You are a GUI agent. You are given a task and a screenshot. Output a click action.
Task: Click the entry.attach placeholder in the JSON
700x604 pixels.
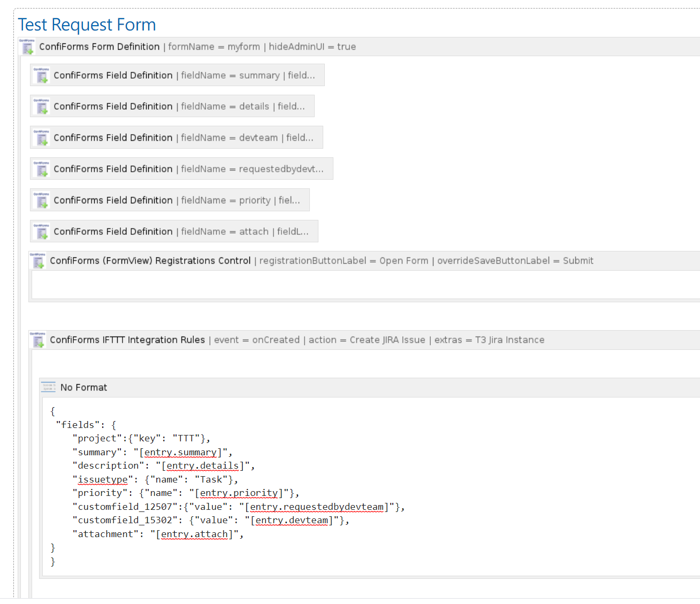click(194, 534)
